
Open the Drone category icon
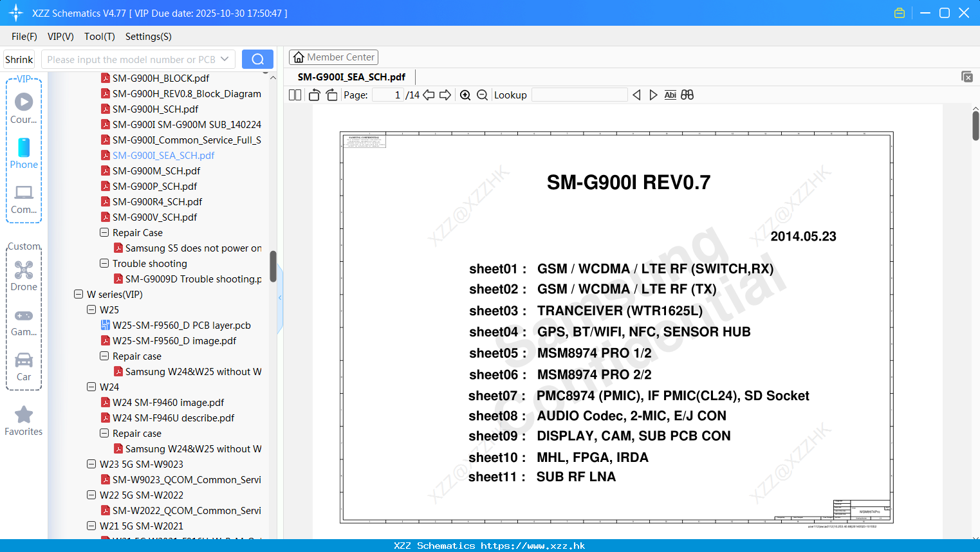(24, 270)
